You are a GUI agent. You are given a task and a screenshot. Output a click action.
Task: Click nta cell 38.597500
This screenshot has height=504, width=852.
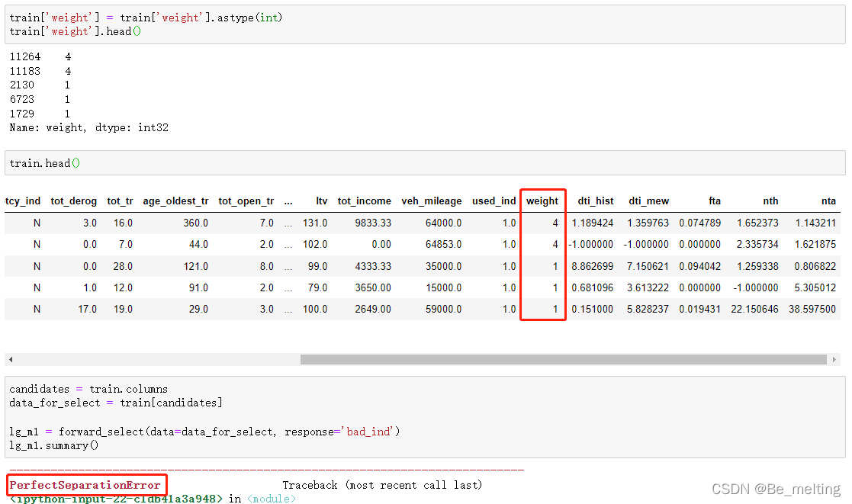point(812,309)
